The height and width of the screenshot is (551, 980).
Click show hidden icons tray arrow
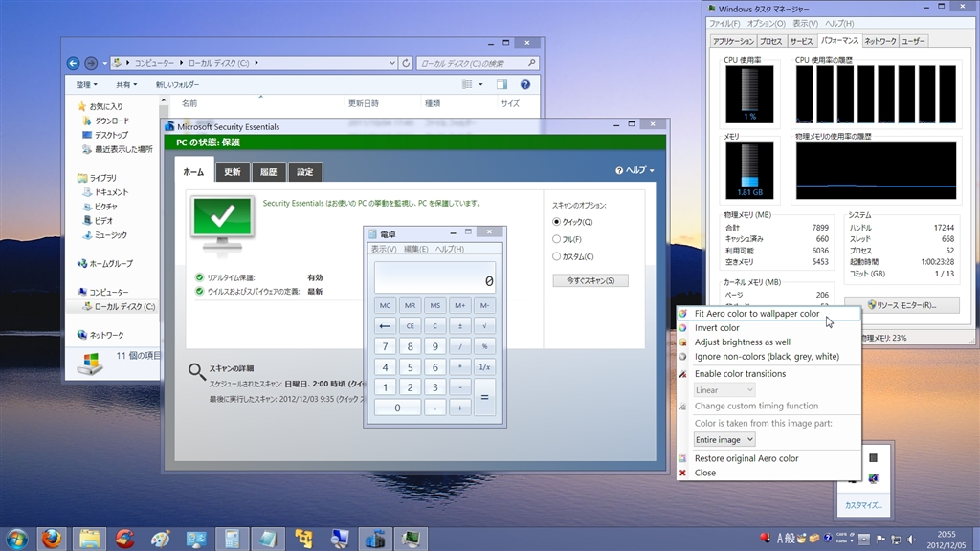(864, 539)
